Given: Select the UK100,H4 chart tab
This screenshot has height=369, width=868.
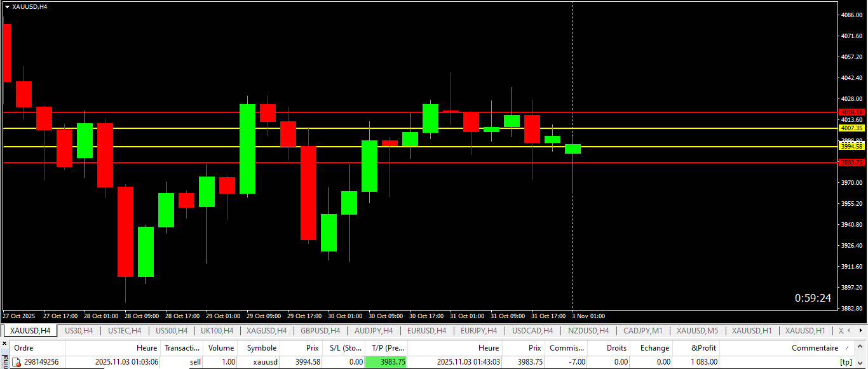Looking at the screenshot, I should [217, 331].
